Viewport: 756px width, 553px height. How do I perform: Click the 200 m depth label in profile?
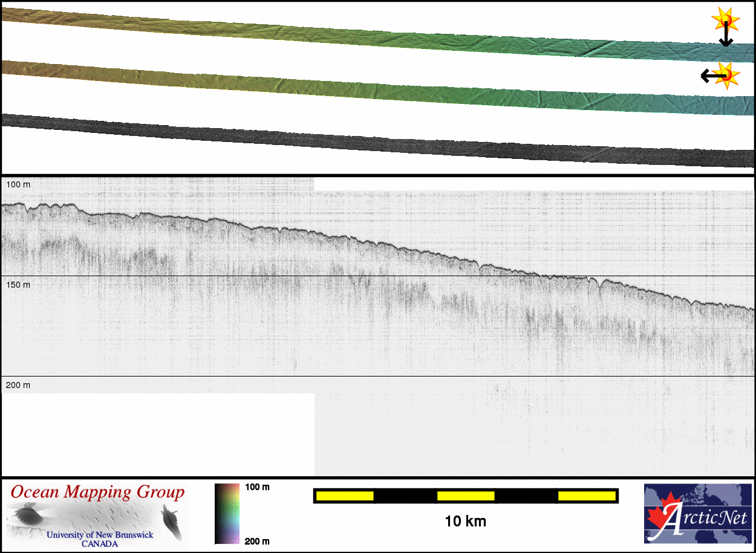tap(18, 385)
